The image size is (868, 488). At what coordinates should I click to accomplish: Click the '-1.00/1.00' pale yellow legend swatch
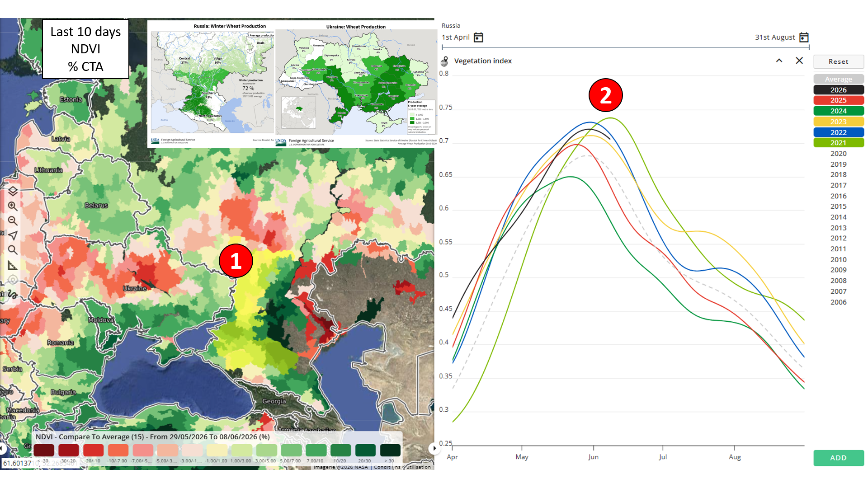tap(217, 450)
